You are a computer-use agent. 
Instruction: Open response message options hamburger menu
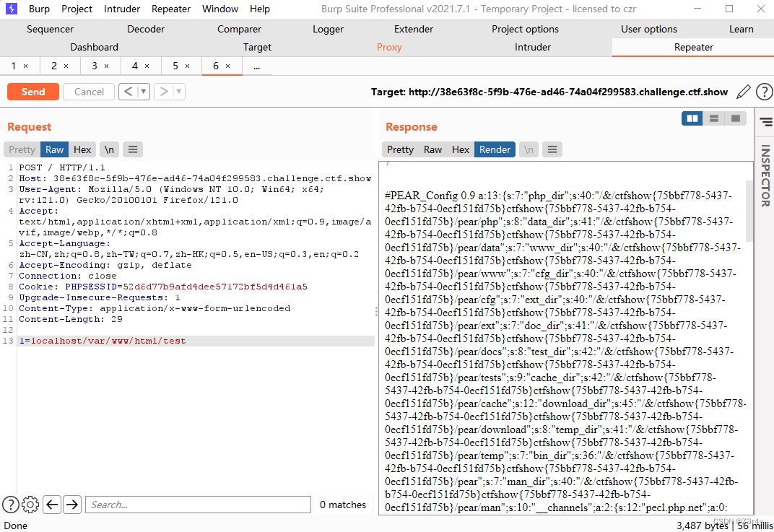(552, 149)
